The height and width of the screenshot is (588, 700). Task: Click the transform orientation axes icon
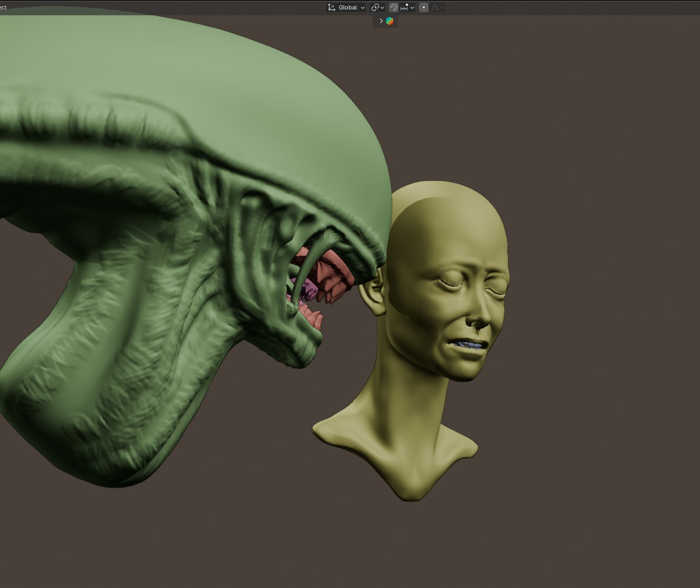[331, 7]
